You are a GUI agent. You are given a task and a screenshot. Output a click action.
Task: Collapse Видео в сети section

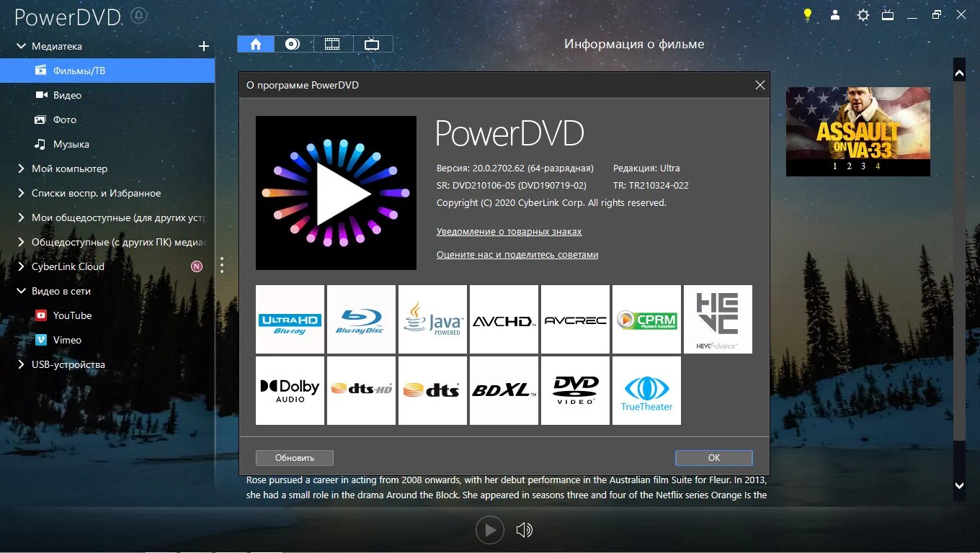click(x=20, y=291)
